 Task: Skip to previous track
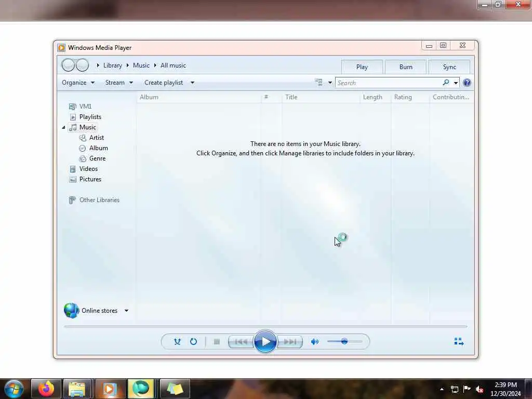241,342
